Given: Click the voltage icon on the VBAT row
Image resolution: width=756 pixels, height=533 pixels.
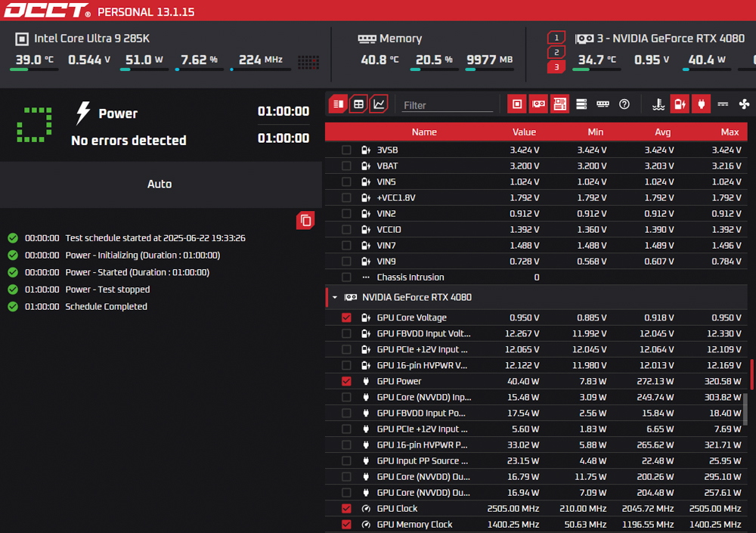Looking at the screenshot, I should coord(366,166).
